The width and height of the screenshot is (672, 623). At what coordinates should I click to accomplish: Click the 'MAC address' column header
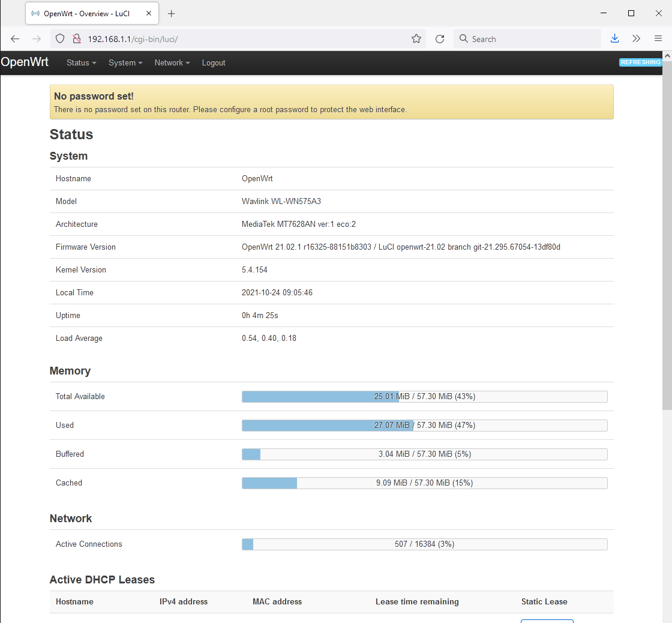click(277, 601)
